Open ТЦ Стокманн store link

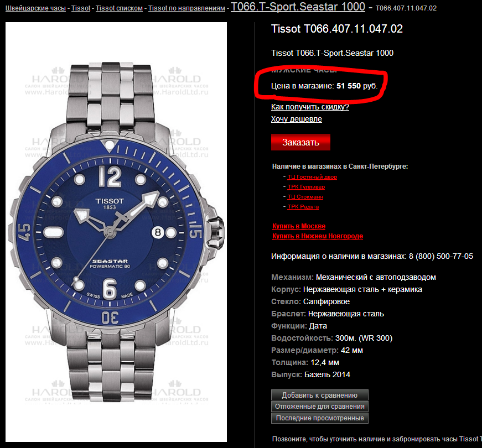click(x=305, y=197)
